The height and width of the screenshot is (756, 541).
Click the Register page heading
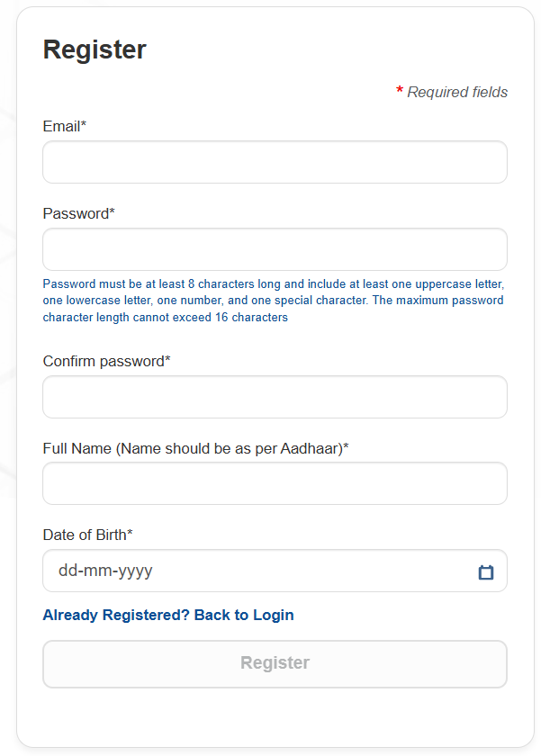pyautogui.click(x=95, y=50)
